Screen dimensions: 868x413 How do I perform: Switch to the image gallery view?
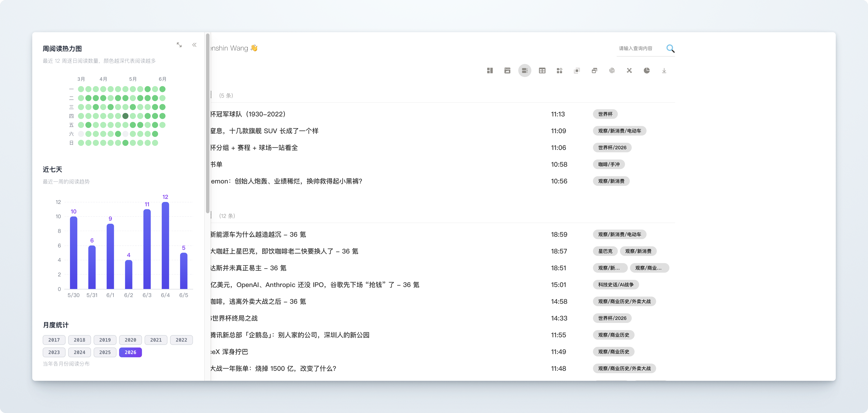coord(507,71)
